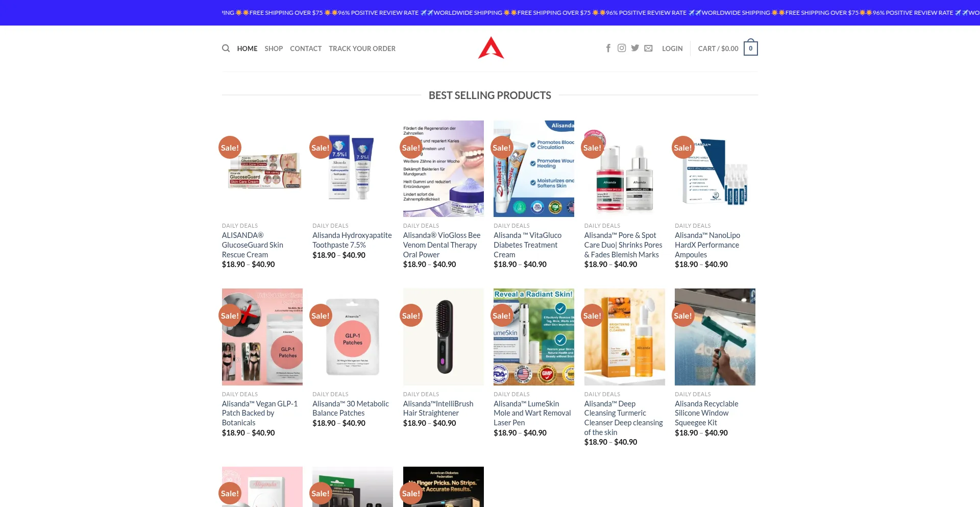980x507 pixels.
Task: Open the cart bag icon showing 0
Action: 750,47
